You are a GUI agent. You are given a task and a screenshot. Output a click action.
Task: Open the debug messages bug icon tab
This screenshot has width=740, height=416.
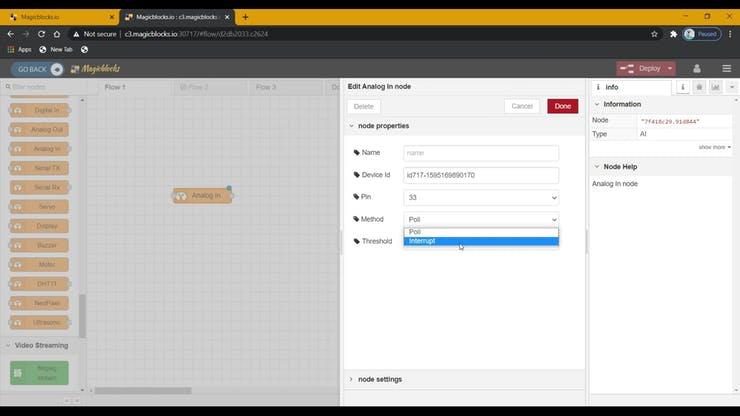700,87
